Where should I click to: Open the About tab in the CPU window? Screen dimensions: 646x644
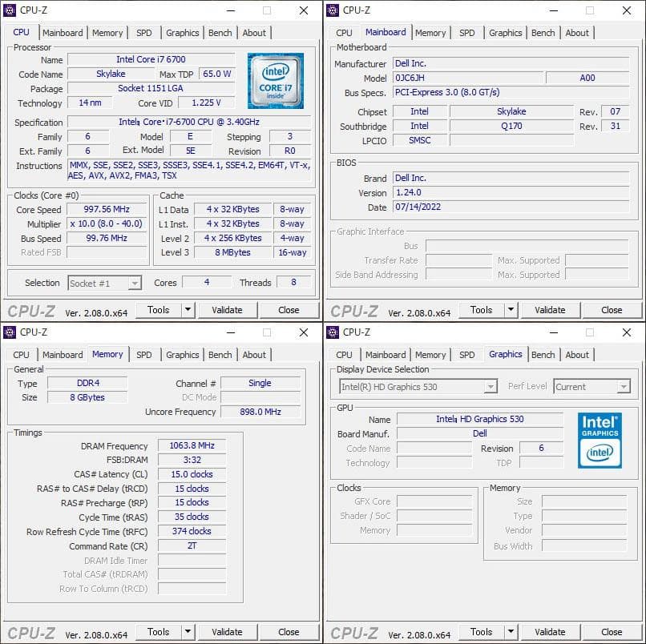[254, 33]
